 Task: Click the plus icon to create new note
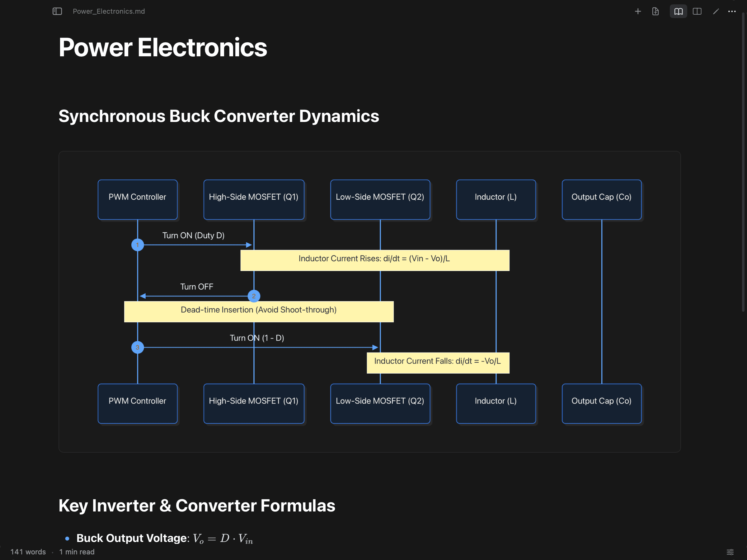pyautogui.click(x=637, y=12)
